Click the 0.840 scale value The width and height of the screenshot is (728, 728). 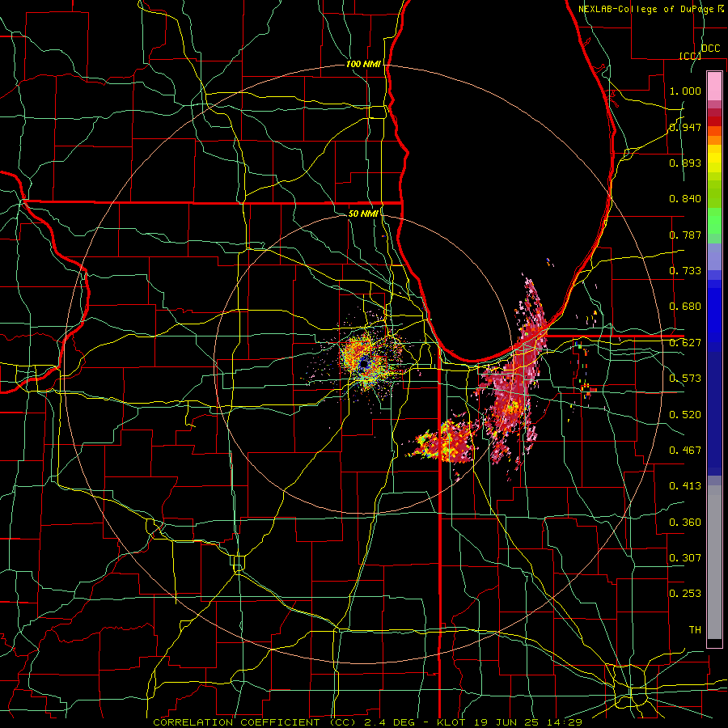pyautogui.click(x=685, y=199)
